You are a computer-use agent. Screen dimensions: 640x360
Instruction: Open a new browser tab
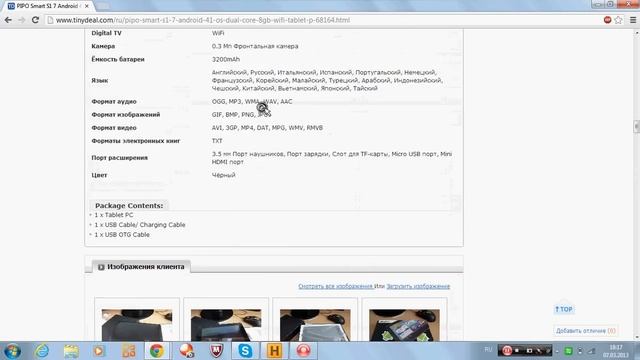pos(103,6)
